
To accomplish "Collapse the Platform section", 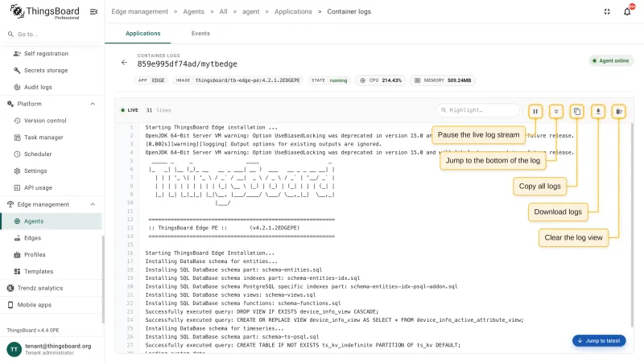I will 93,104.
